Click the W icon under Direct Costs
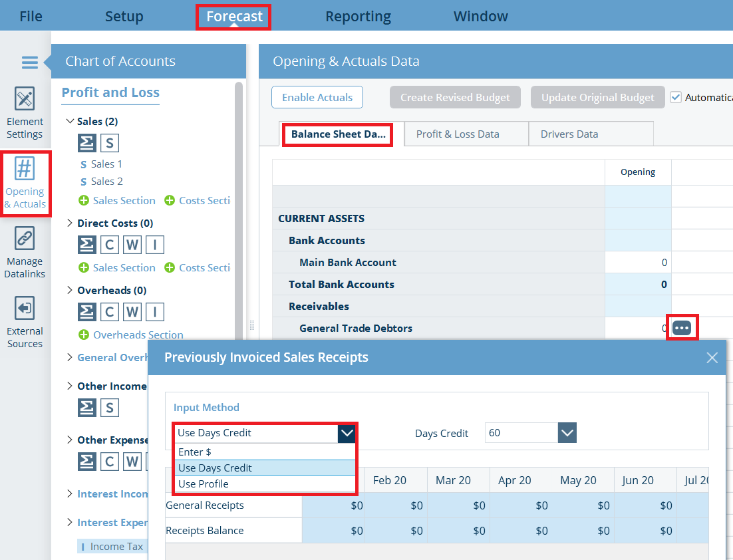The height and width of the screenshot is (560, 733). [x=132, y=245]
